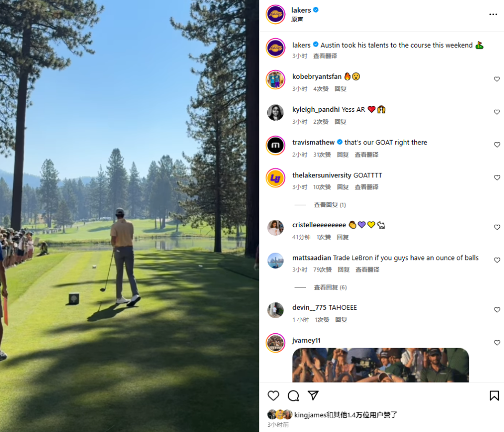The width and height of the screenshot is (504, 432).
Task: Open the GIF thumbnail in jvarney11's comment
Action: (x=380, y=365)
